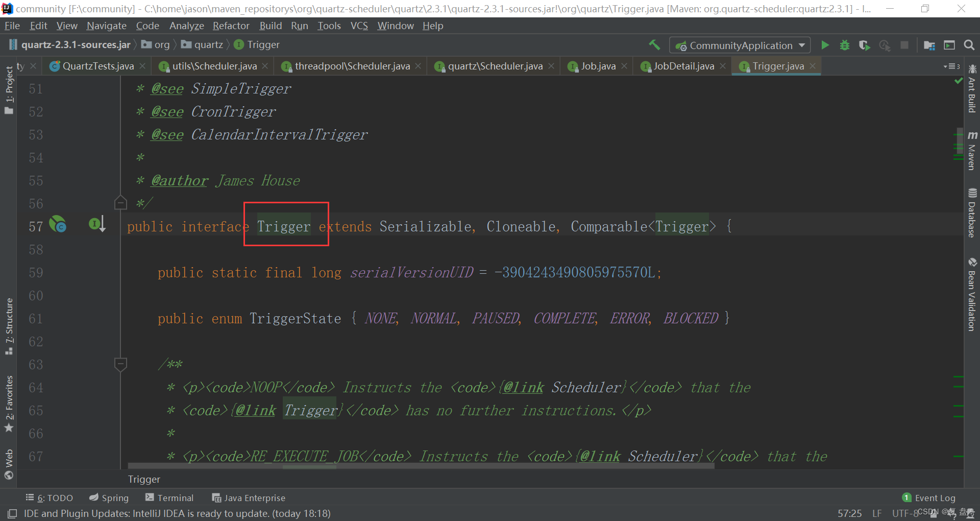Toggle tool window bars via bottom-left status icon
This screenshot has width=980, height=521.
[12, 513]
